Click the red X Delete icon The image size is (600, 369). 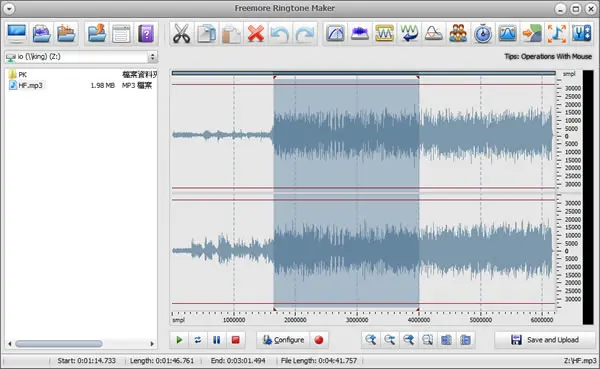[x=256, y=33]
